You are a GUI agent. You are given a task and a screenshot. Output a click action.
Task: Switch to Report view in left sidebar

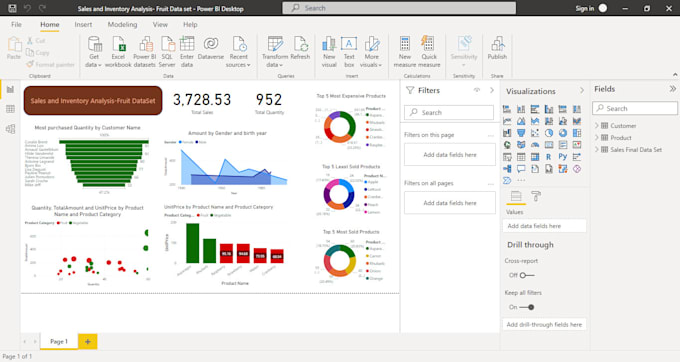click(10, 89)
